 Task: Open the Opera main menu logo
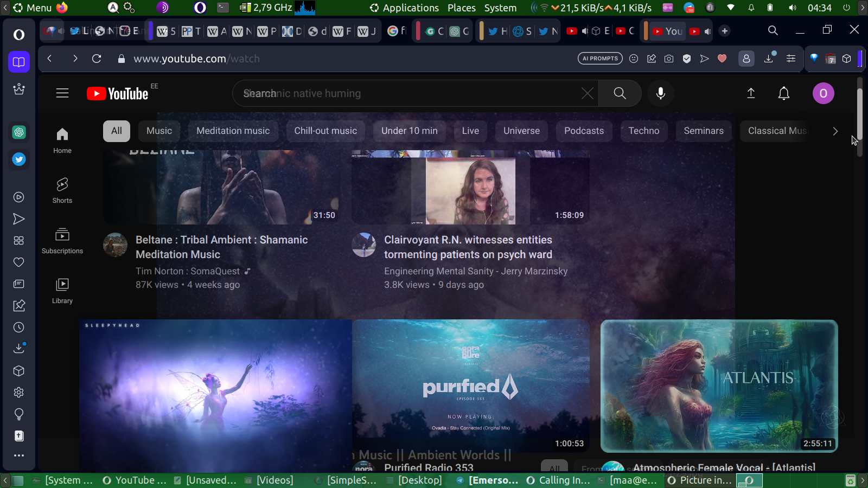[19, 35]
